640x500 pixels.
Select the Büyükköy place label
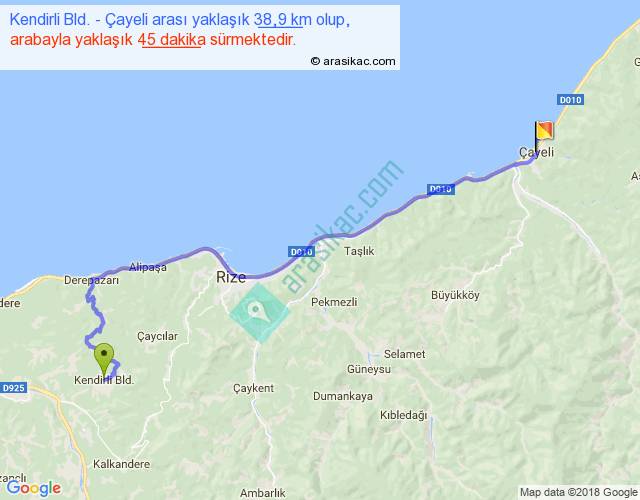pos(455,295)
